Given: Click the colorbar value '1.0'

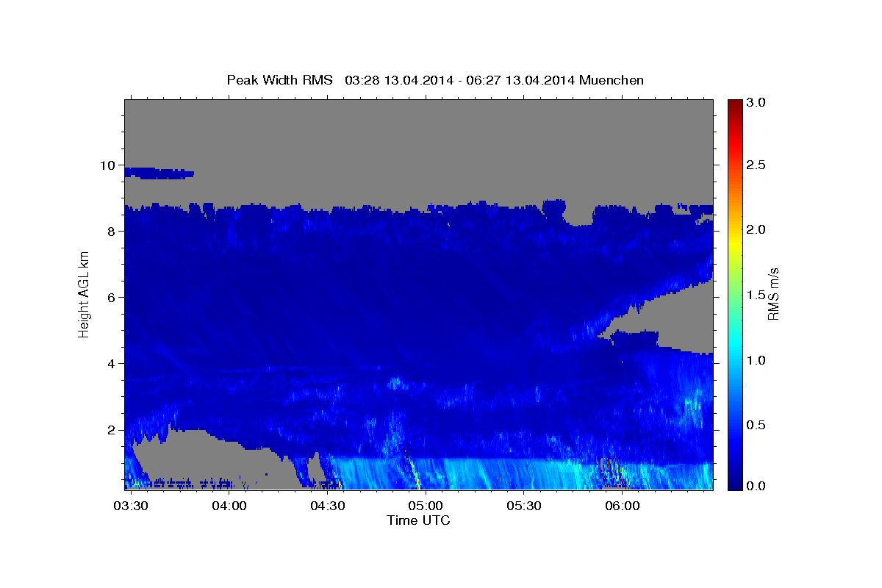Looking at the screenshot, I should pos(756,360).
